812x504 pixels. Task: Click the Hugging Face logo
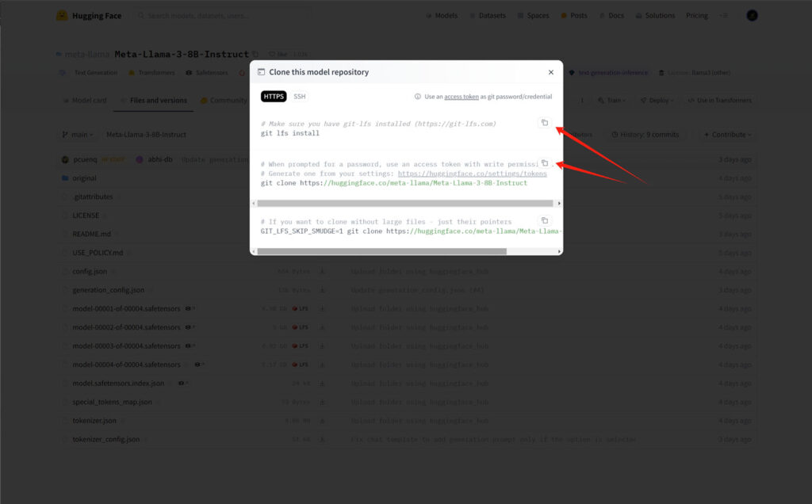coord(89,16)
